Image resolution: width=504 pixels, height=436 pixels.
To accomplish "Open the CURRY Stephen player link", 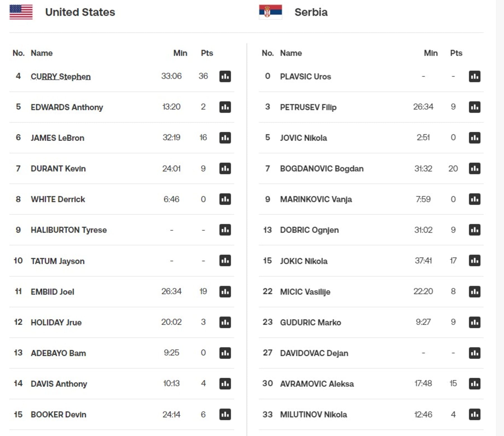I will click(60, 76).
